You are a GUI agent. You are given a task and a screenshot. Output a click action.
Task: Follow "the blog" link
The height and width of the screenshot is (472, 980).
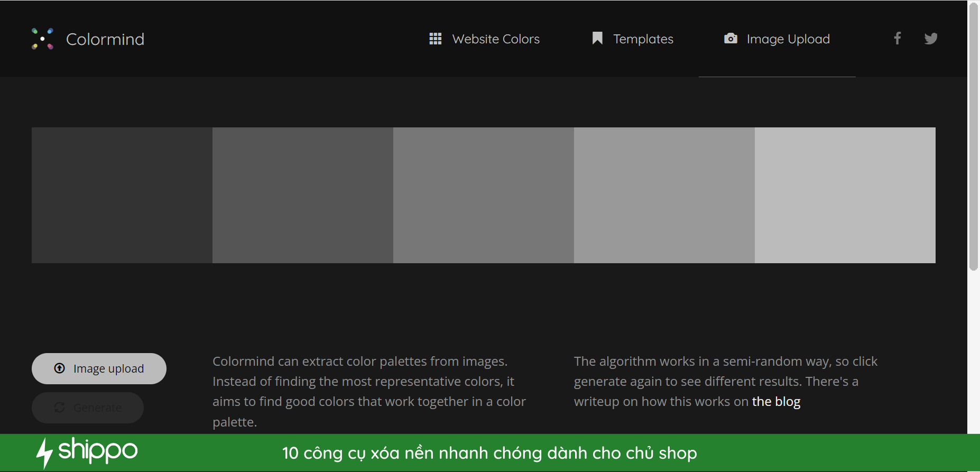tap(776, 402)
